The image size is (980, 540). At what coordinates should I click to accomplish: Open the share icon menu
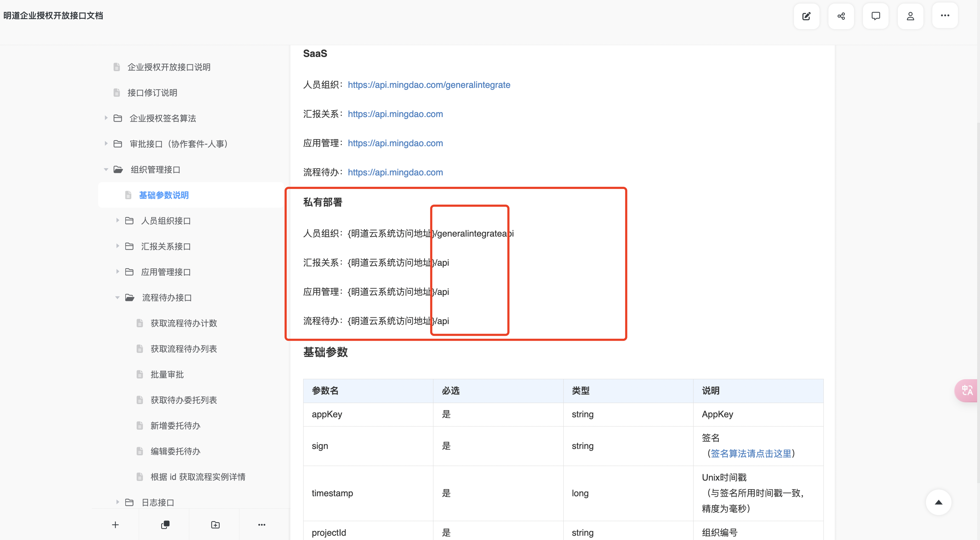click(x=841, y=16)
